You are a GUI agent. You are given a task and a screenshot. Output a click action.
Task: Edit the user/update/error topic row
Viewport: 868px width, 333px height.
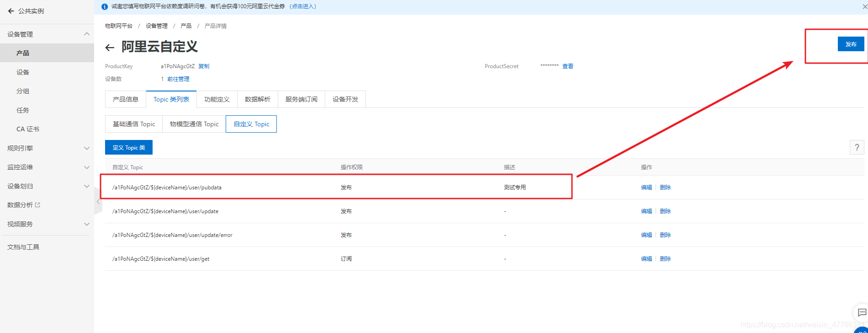point(646,235)
